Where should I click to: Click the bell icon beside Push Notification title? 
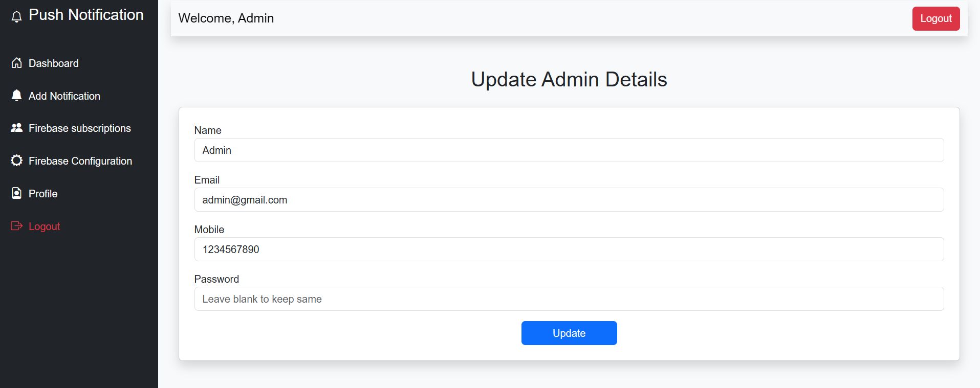pos(16,17)
